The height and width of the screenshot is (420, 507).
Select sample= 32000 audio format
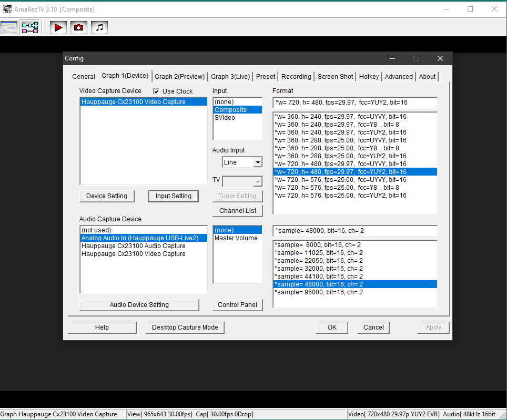[355, 269]
